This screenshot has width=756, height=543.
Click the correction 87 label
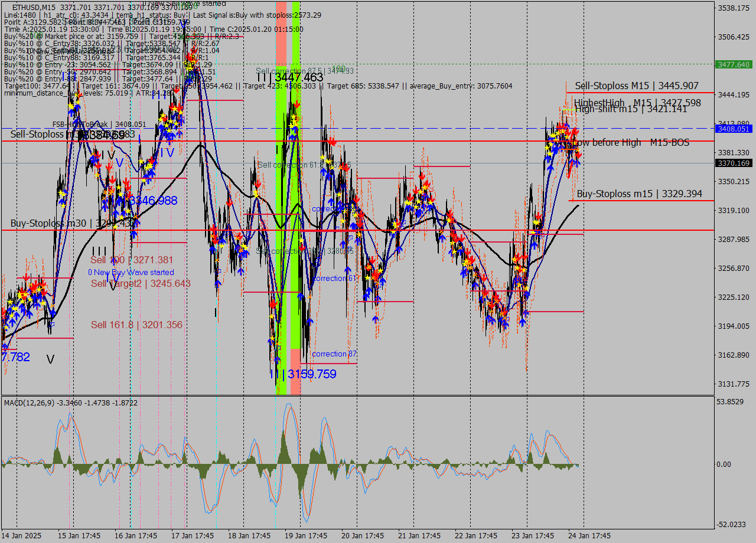click(x=334, y=354)
